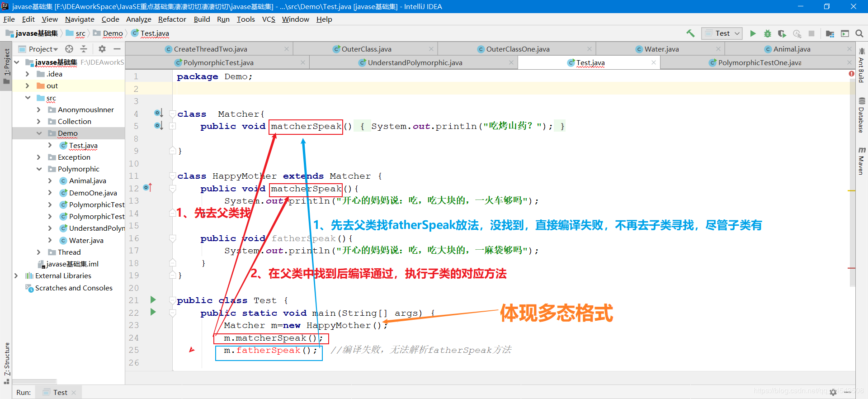Open the Navigate menu
Image resolution: width=868 pixels, height=399 pixels.
[x=80, y=19]
